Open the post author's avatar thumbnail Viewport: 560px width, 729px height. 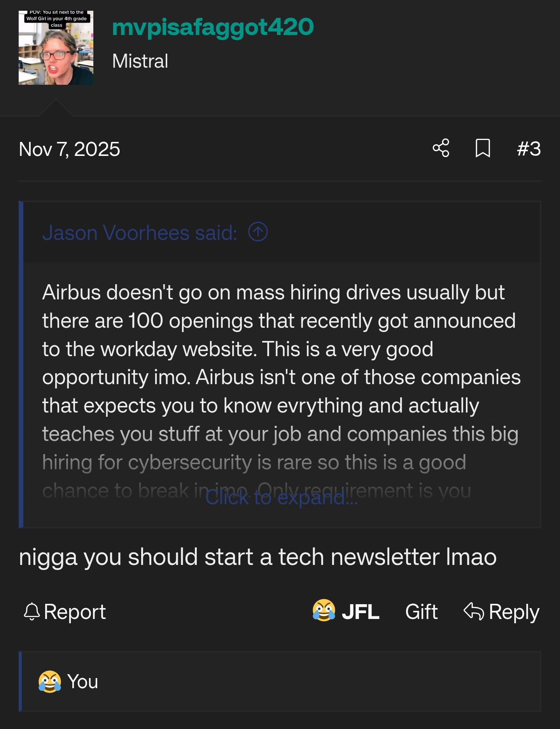56,48
